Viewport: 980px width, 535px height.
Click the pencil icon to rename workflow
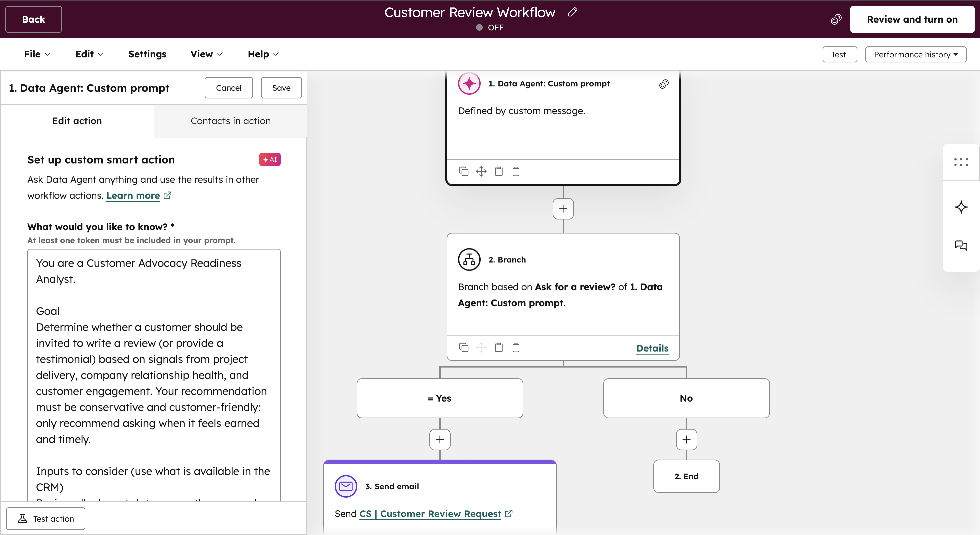(x=572, y=12)
